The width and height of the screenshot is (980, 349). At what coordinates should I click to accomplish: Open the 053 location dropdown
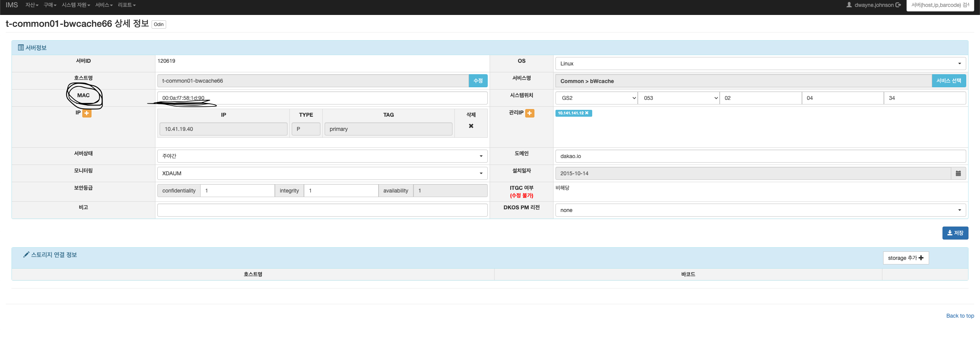679,98
